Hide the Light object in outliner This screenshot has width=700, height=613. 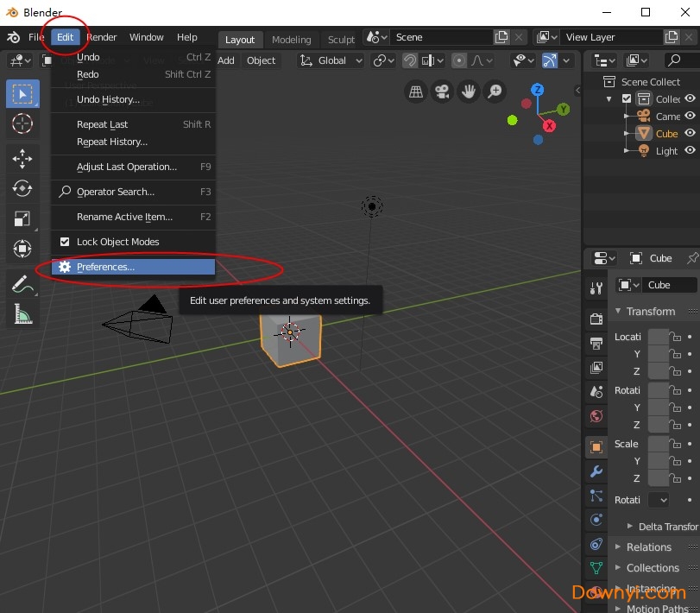(690, 150)
